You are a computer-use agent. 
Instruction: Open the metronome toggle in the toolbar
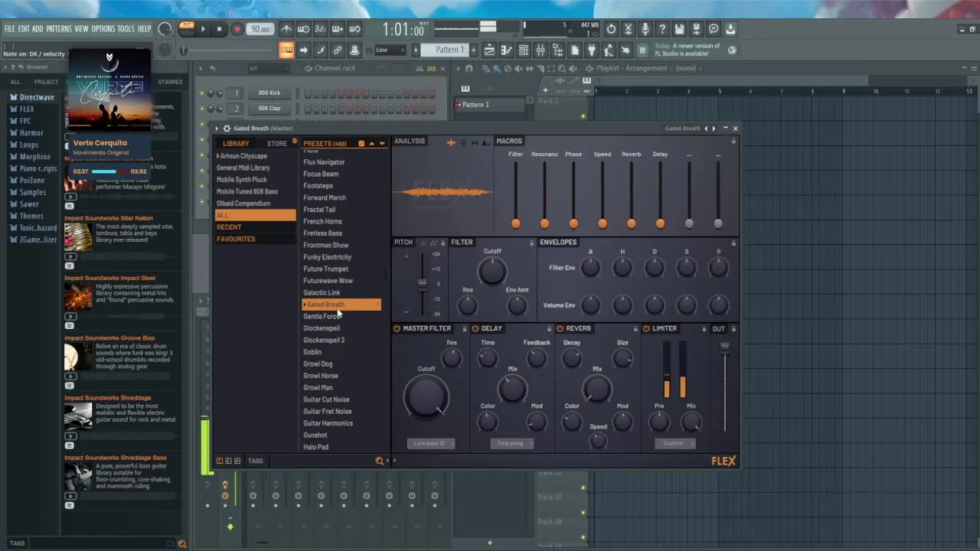tap(286, 29)
